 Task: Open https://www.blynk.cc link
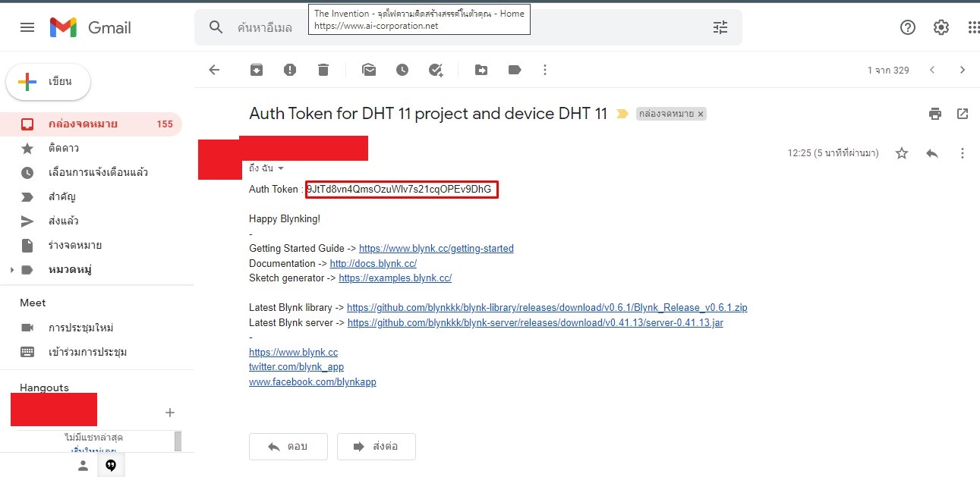pyautogui.click(x=294, y=353)
